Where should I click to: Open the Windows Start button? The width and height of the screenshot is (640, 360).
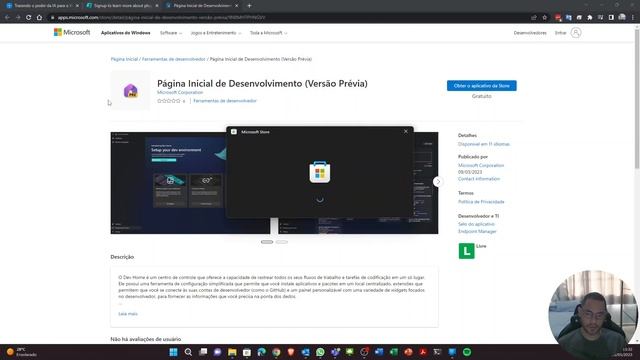coord(173,352)
